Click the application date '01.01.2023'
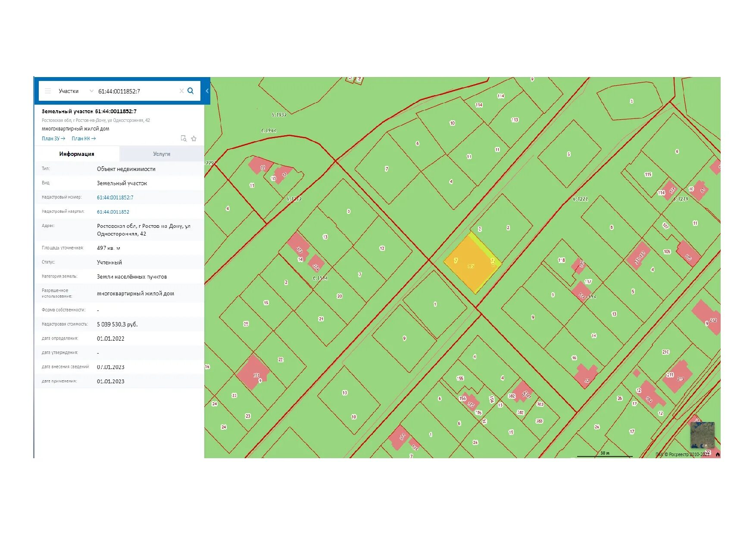The height and width of the screenshot is (534, 756). pos(111,381)
